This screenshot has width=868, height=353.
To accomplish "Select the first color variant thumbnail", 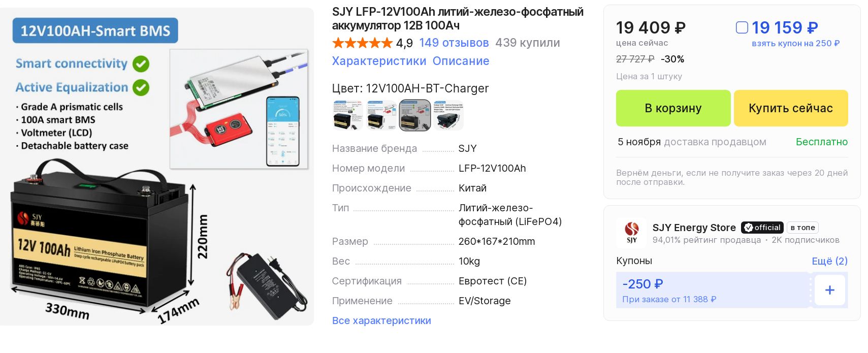I will pyautogui.click(x=348, y=115).
